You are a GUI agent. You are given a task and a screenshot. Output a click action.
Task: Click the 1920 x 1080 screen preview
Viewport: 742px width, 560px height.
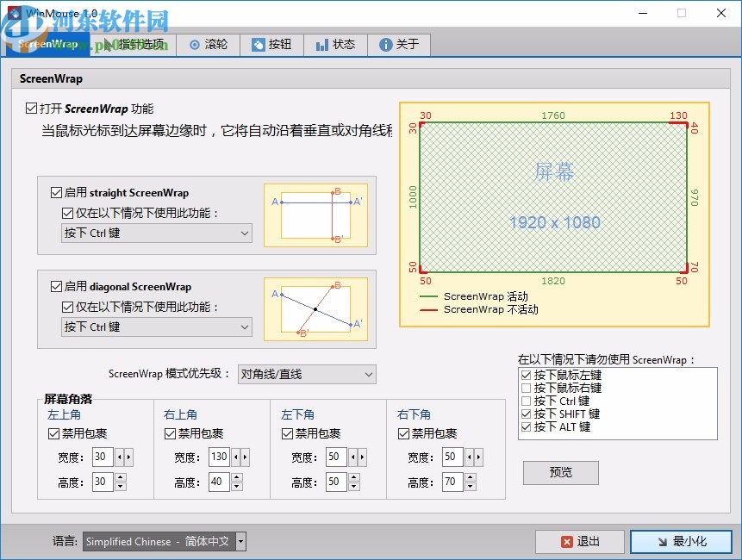[x=553, y=197]
